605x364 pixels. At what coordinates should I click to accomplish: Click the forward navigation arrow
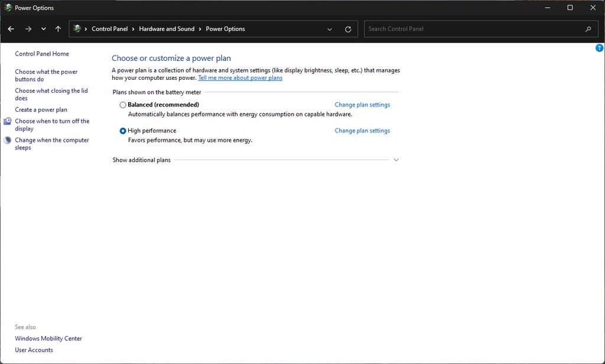[x=28, y=29]
